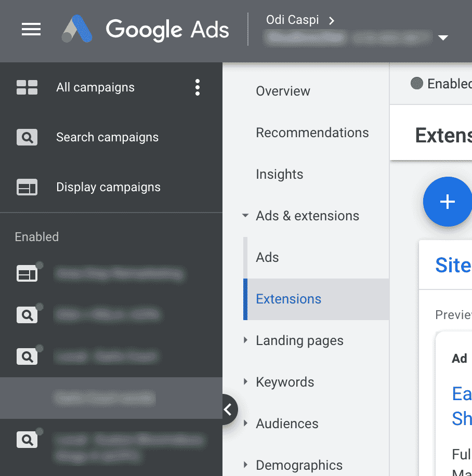The height and width of the screenshot is (476, 472).
Task: Open the hamburger navigation menu
Action: 31,30
